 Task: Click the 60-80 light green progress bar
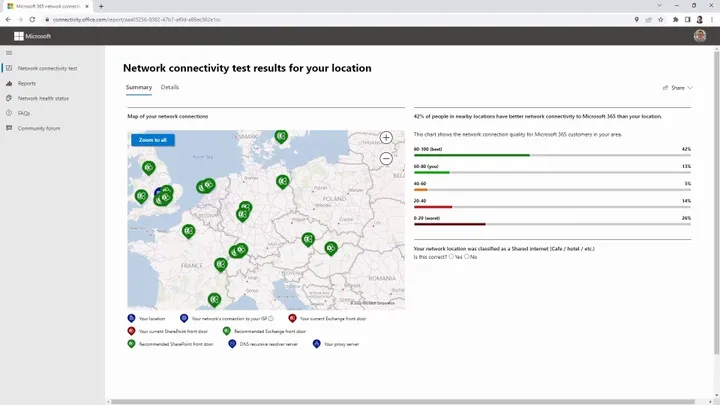[x=552, y=173]
